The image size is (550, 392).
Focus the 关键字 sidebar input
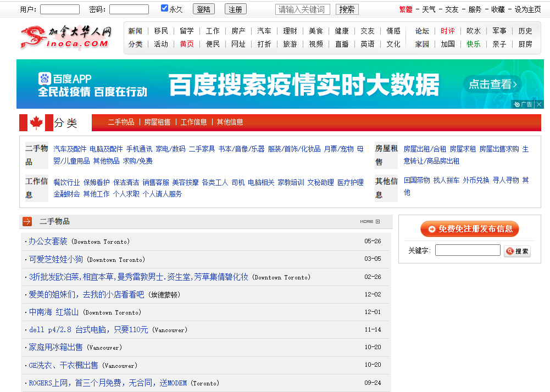click(x=468, y=250)
